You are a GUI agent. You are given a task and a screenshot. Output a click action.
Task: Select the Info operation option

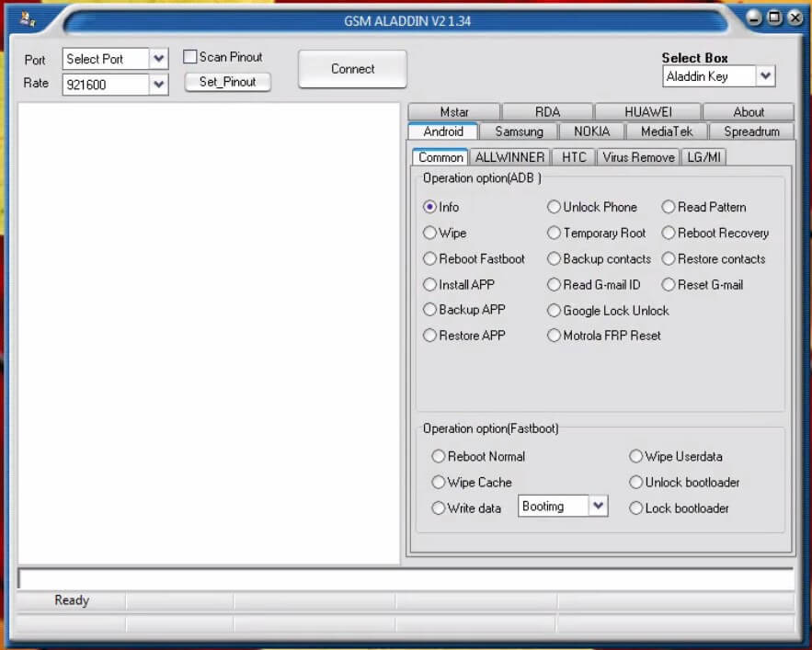[430, 207]
